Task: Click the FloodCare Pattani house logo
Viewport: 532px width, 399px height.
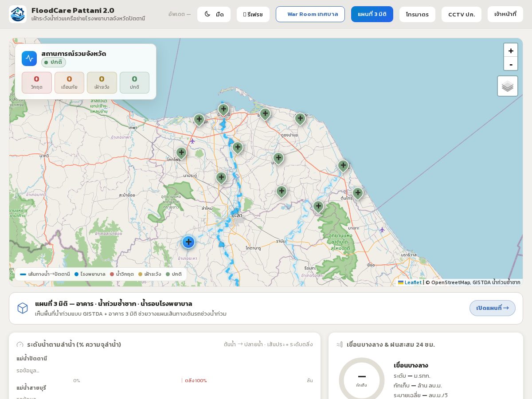Action: 18,14
